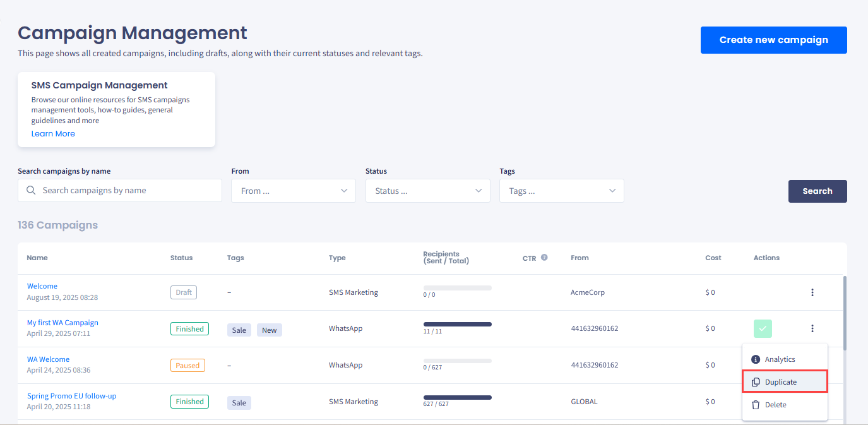This screenshot has height=425, width=868.
Task: Click the CTR help info icon
Action: click(544, 258)
